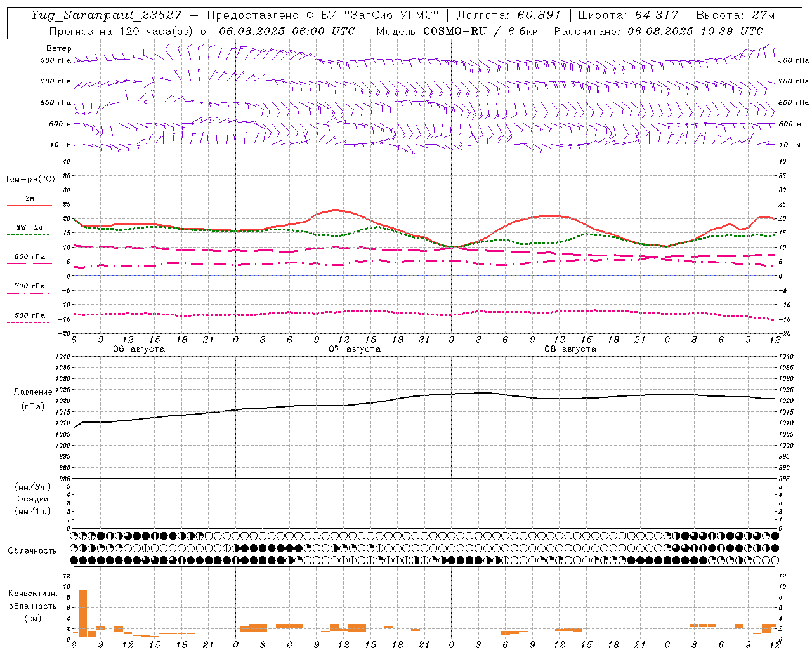Select the text Предоставлено ФГБУ "ЗапСиб УГМС"
The image size is (812, 650).
click(x=324, y=15)
